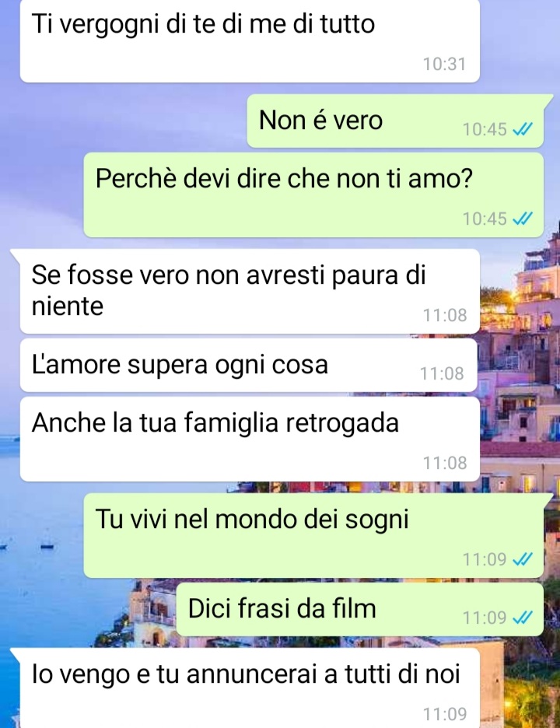Click the double check on 'Dici frasi da film'

coord(522,618)
